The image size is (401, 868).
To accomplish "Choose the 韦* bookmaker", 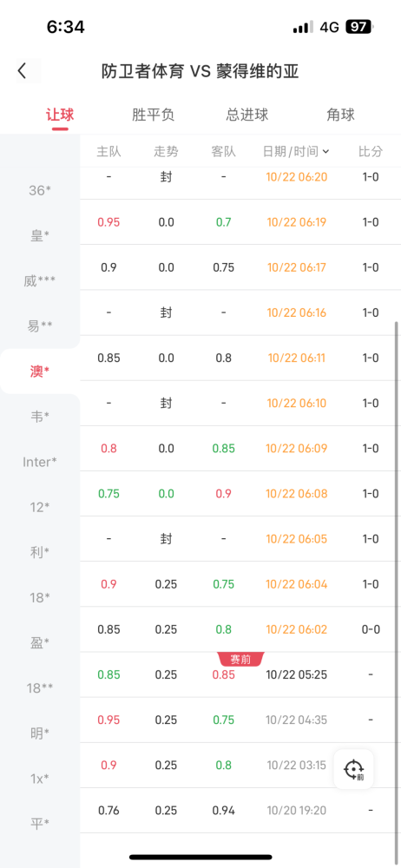I will [x=40, y=417].
